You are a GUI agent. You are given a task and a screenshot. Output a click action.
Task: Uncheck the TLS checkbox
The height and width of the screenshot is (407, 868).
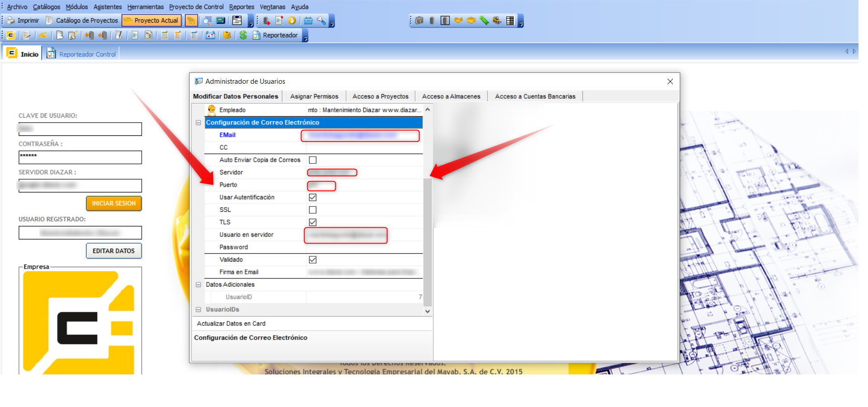click(312, 222)
